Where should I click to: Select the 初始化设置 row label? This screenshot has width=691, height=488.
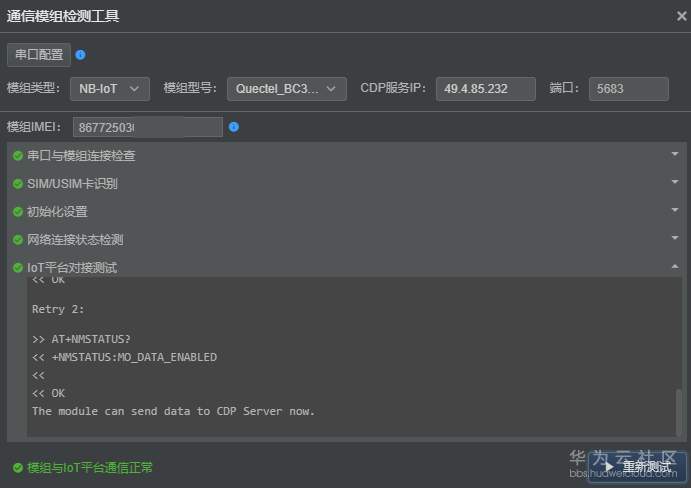pyautogui.click(x=57, y=212)
